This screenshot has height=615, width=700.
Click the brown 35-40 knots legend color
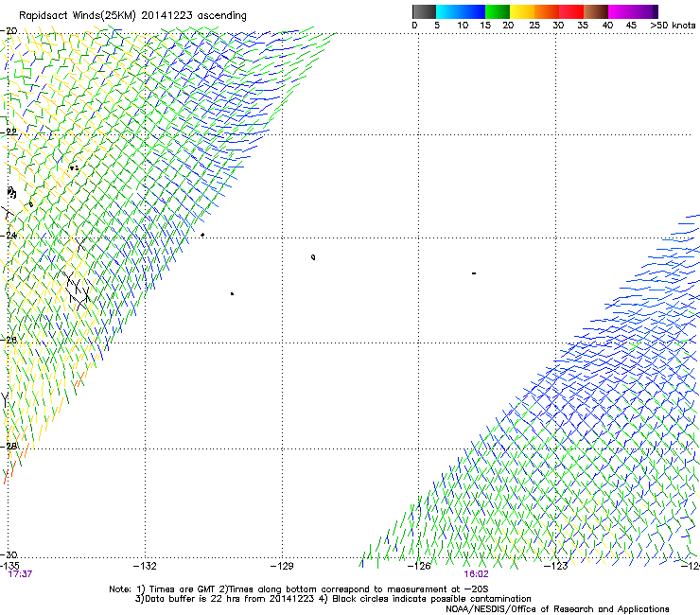[x=596, y=11]
